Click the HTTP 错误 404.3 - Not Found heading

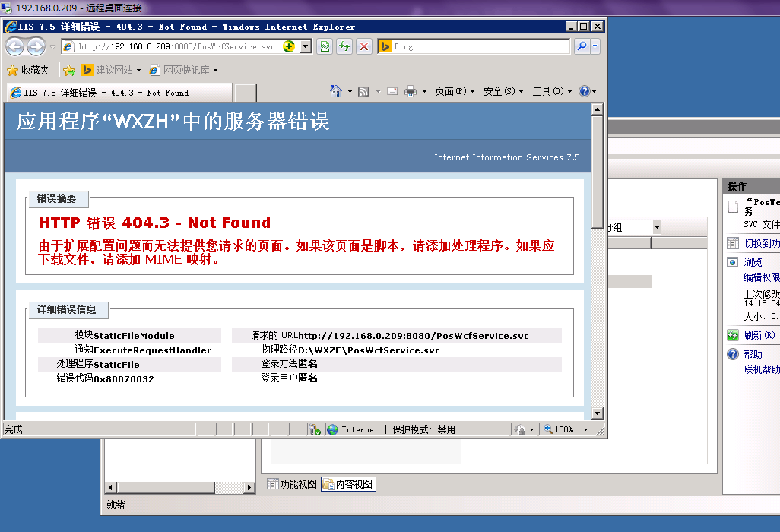pyautogui.click(x=154, y=223)
